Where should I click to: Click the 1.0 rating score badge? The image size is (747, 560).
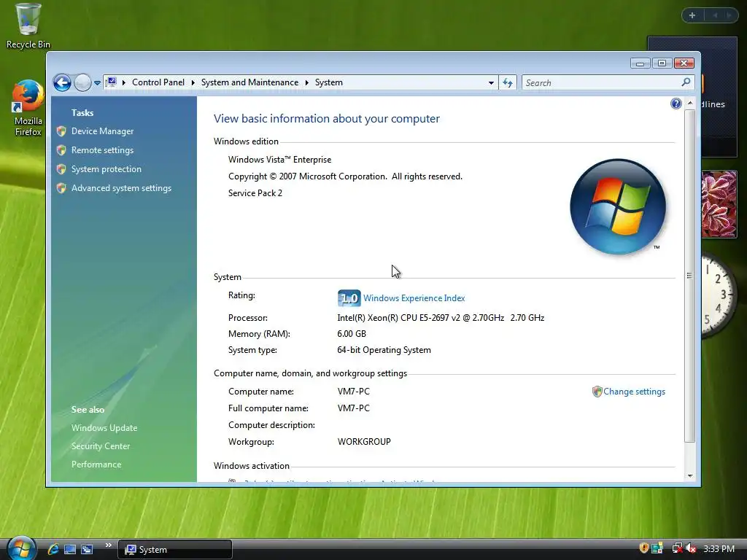pos(349,298)
